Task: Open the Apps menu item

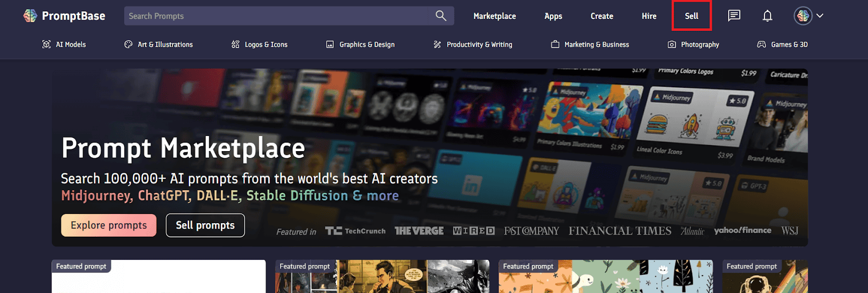Action: (553, 16)
